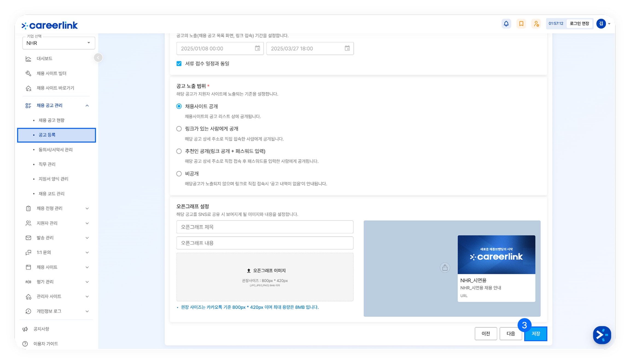The image size is (630, 364).
Task: Go to 대시보드 menu item
Action: (x=44, y=59)
